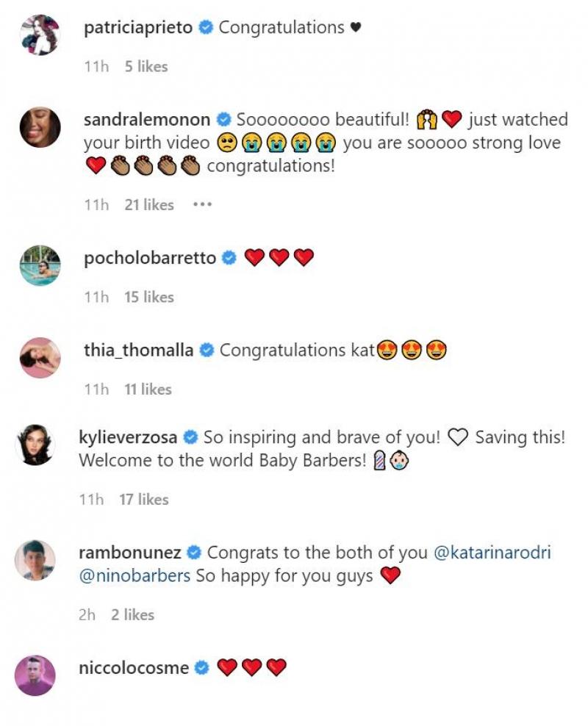View 15 likes on pocholobarretto's comment
Screen dimensions: 588x726
pos(149,297)
